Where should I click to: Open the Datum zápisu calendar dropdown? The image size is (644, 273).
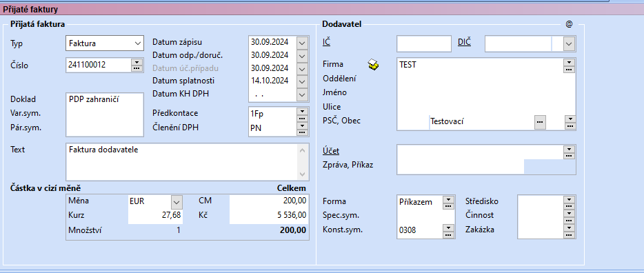click(302, 43)
